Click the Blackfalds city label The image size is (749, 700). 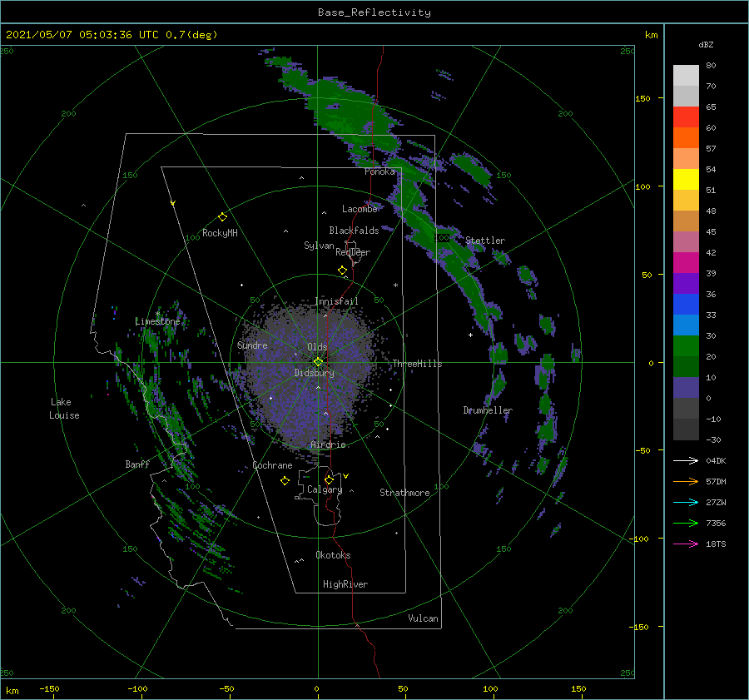[x=354, y=231]
